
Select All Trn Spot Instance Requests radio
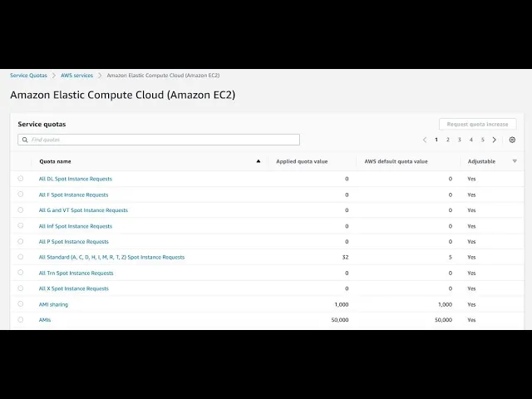tap(21, 273)
